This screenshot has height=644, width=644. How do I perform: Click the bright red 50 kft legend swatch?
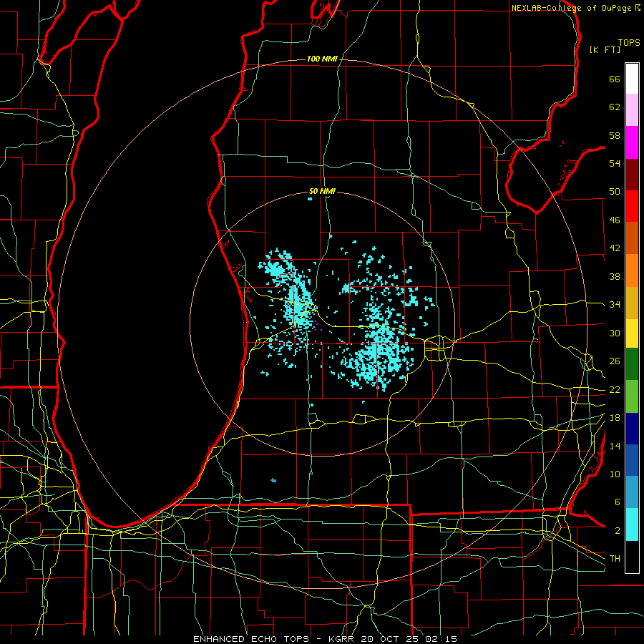coord(632,206)
